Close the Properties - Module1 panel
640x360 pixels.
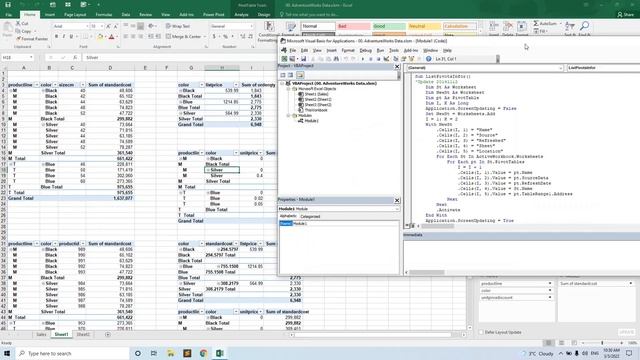pos(397,200)
